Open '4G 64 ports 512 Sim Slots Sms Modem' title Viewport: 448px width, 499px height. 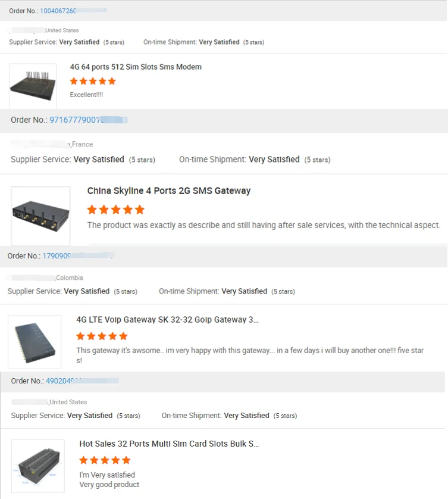136,67
